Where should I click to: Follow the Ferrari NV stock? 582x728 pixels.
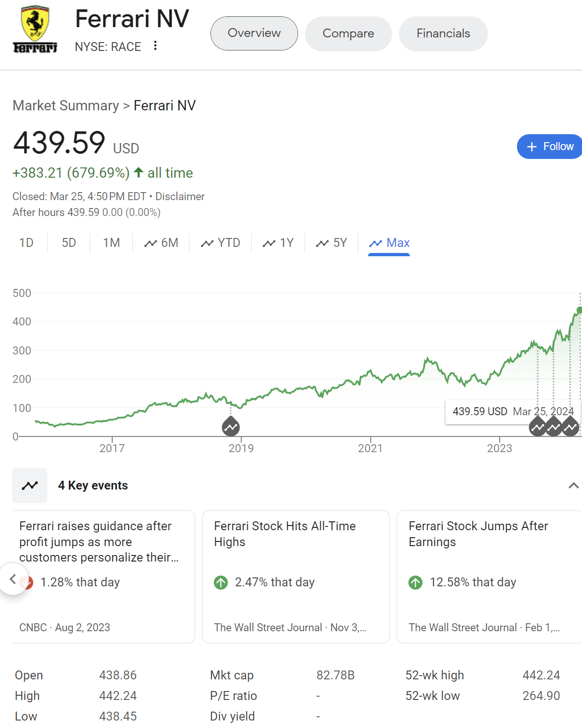point(550,146)
